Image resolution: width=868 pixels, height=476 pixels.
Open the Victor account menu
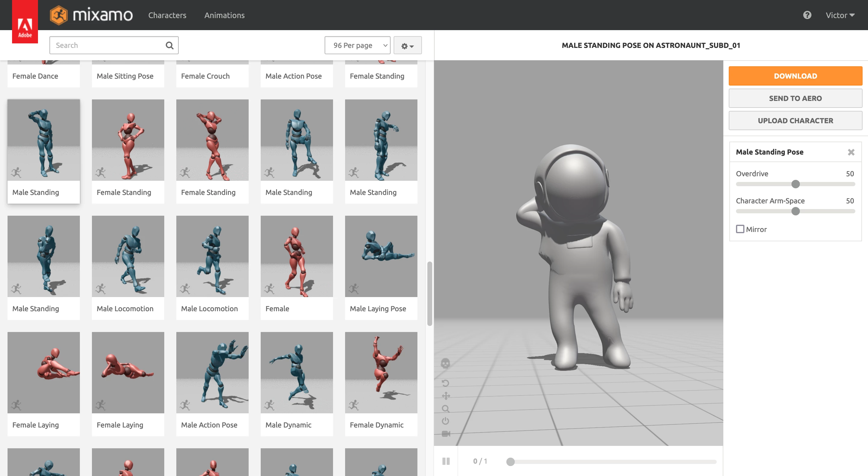[840, 15]
